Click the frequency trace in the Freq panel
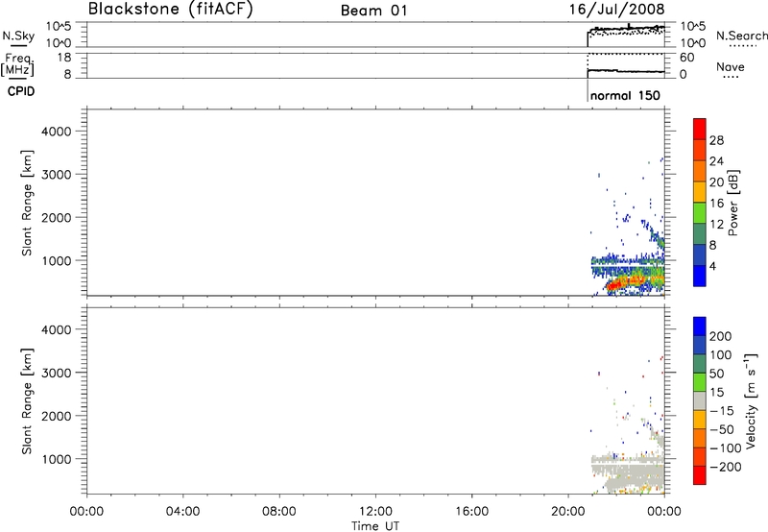 point(627,71)
